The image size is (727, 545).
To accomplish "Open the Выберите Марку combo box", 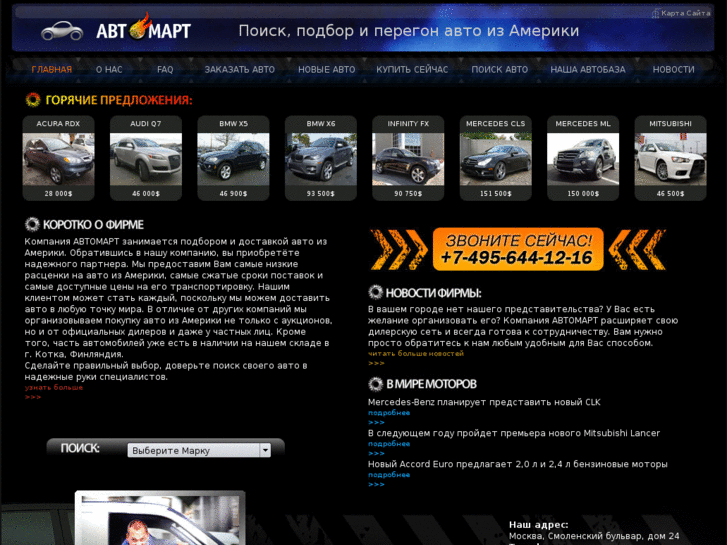I will click(x=199, y=450).
